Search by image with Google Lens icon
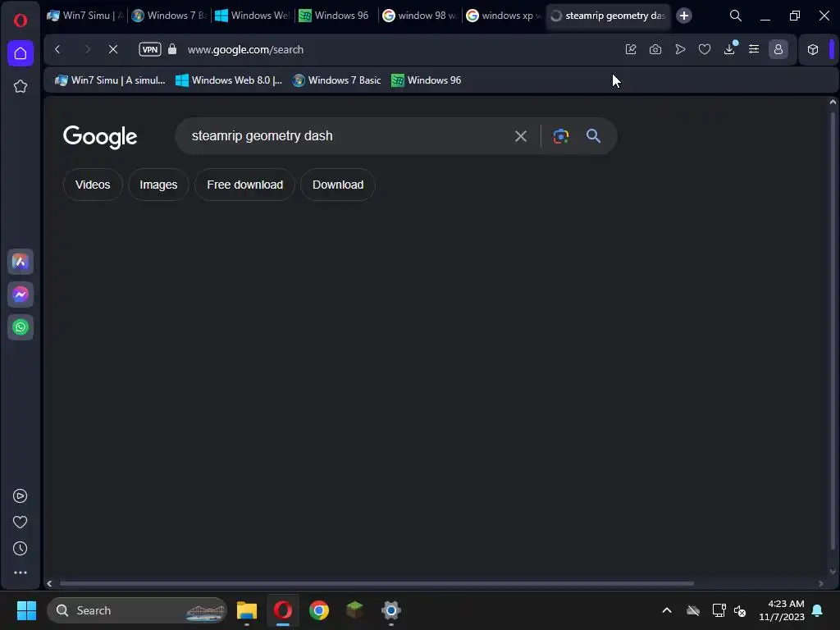 tap(561, 136)
